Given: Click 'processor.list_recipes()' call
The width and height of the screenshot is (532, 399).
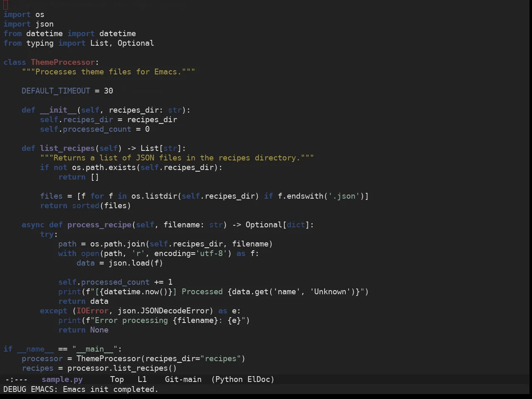Looking at the screenshot, I should pos(122,368).
